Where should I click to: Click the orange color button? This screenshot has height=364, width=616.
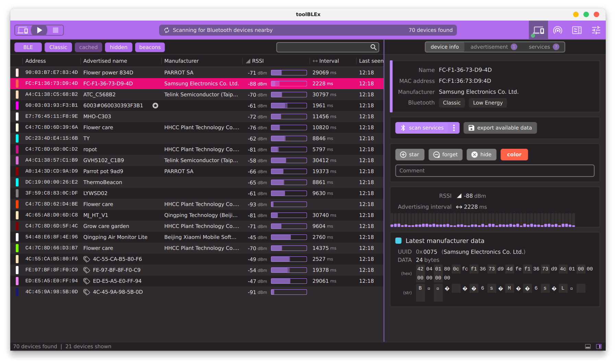click(514, 155)
